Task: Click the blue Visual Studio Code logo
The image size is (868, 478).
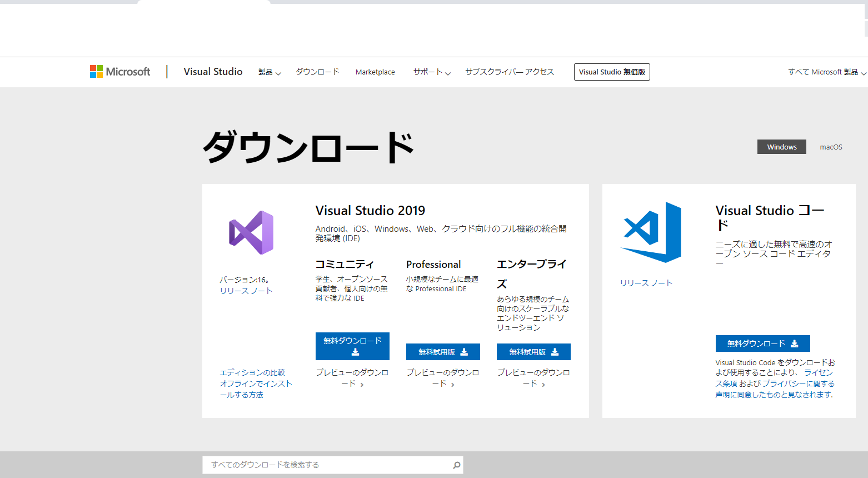Action: (651, 232)
